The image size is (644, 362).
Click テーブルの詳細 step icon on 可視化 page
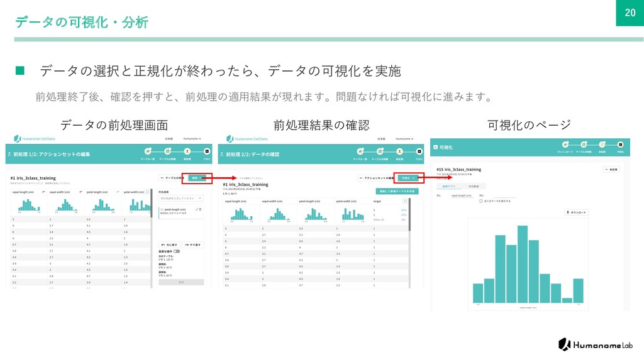coord(584,145)
